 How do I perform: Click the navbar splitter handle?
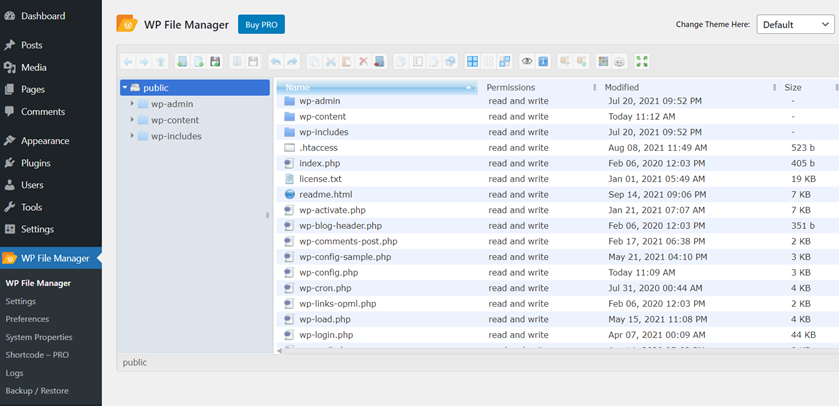(x=268, y=215)
